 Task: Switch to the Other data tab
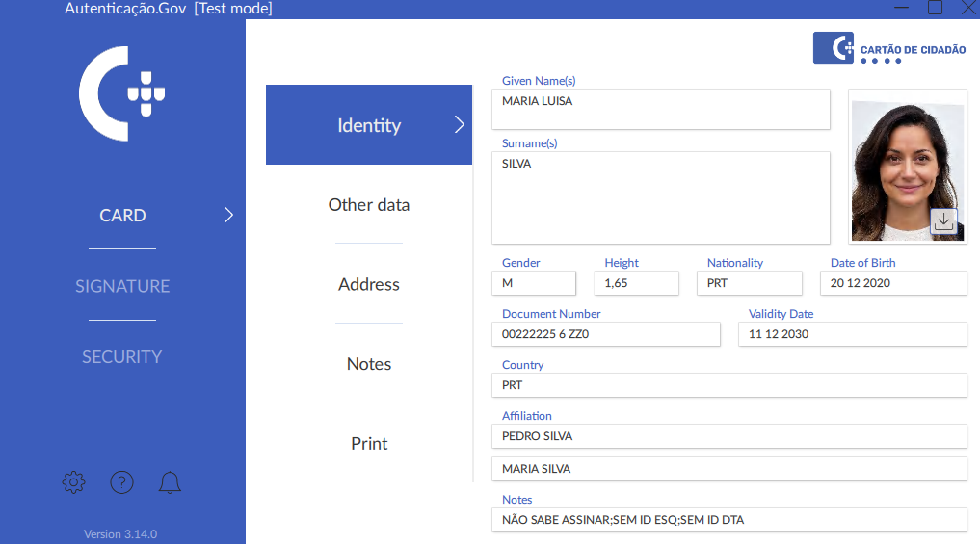click(368, 205)
